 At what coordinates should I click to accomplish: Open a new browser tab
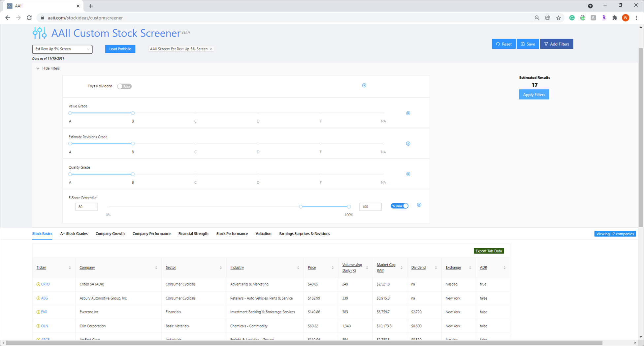tap(91, 6)
